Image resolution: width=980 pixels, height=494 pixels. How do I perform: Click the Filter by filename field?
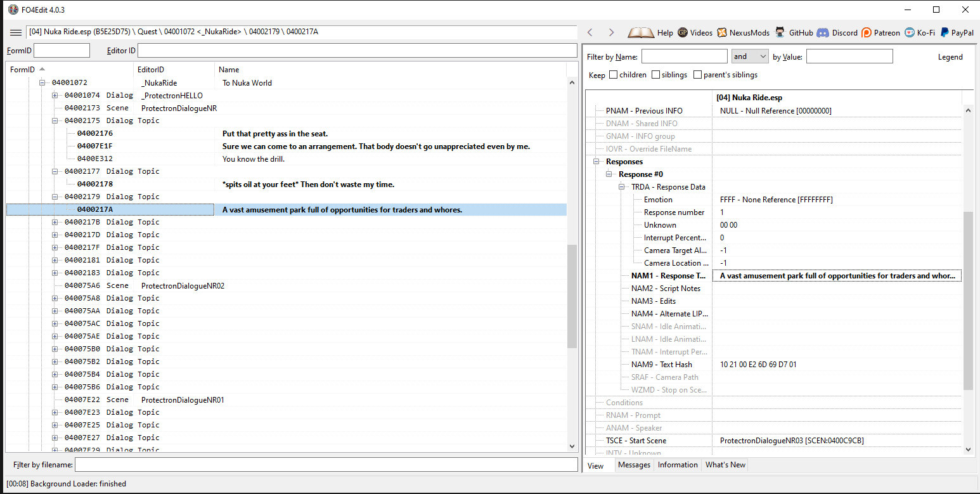pos(326,465)
